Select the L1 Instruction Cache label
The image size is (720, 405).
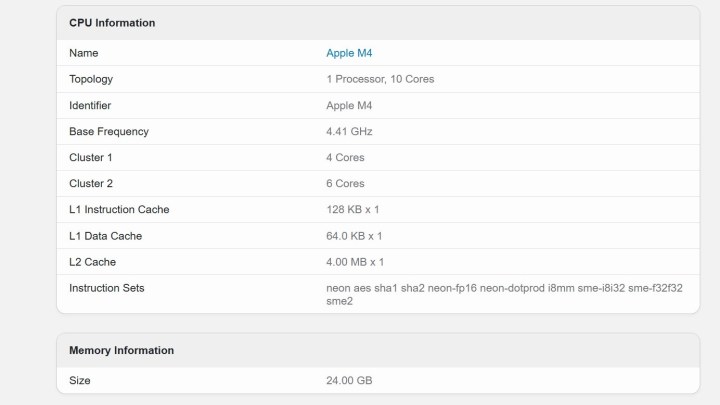click(119, 210)
